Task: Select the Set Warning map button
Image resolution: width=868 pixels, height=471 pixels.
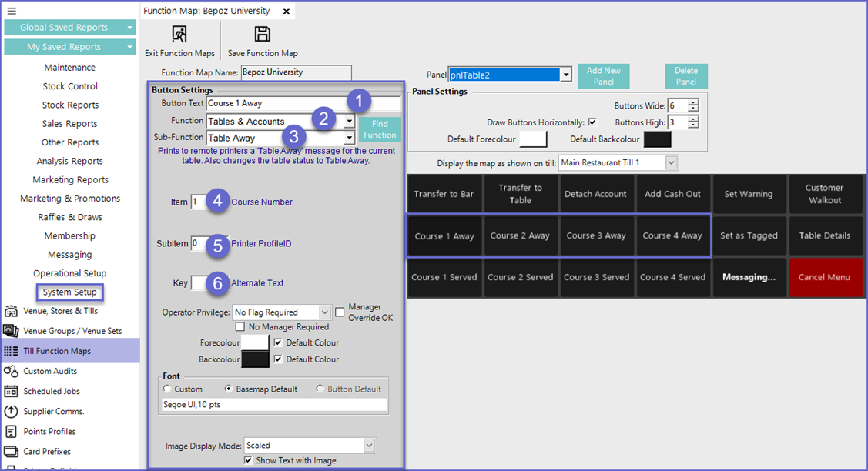Action: tap(749, 194)
